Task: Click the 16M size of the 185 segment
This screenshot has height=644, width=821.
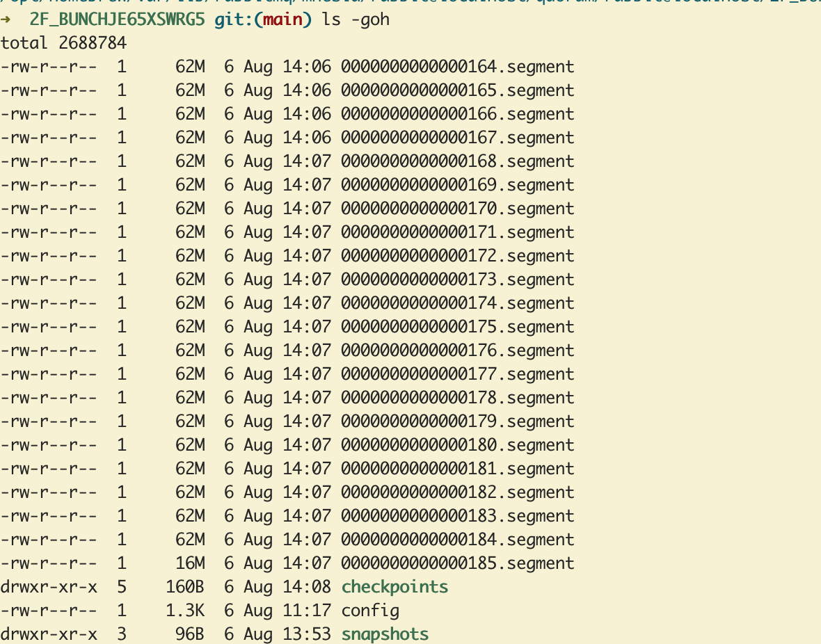Action: 190,563
